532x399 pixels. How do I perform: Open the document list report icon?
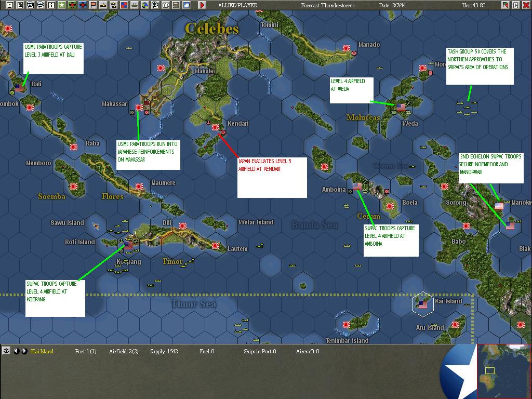click(20, 5)
